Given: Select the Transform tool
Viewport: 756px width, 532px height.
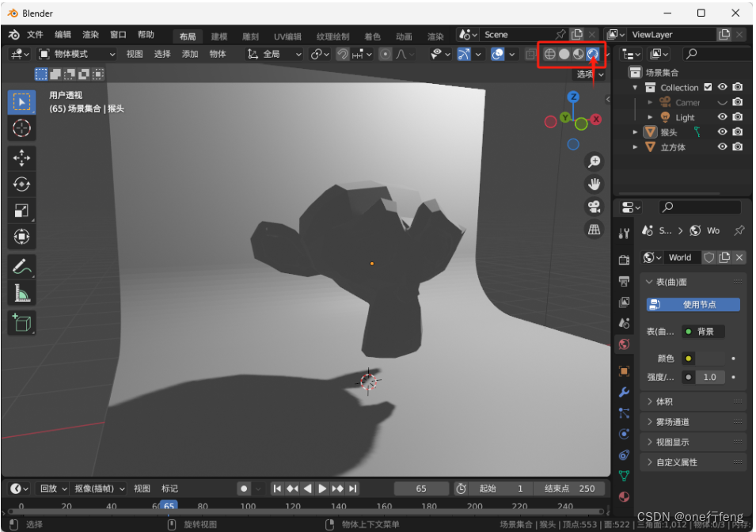Looking at the screenshot, I should (x=21, y=237).
